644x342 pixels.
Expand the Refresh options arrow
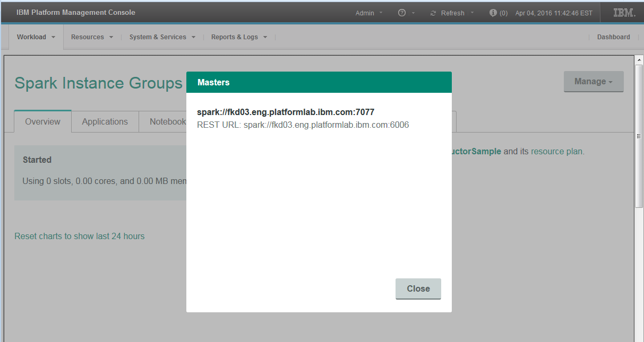[x=472, y=13]
